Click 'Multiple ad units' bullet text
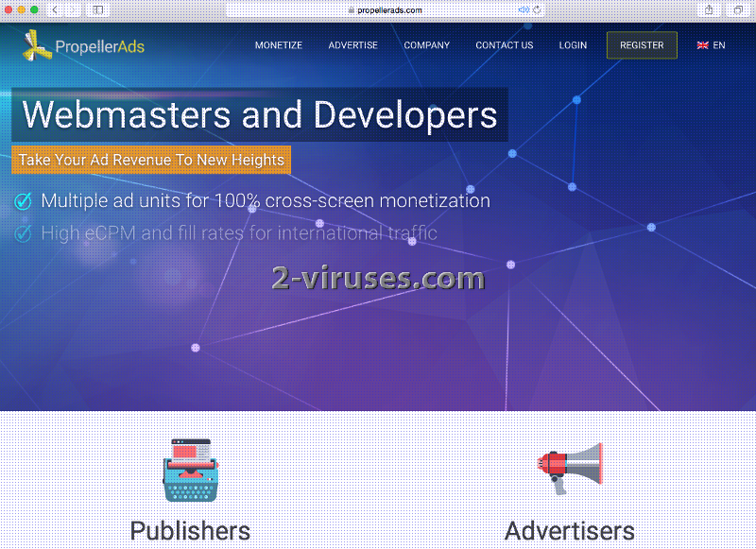 coord(266,200)
